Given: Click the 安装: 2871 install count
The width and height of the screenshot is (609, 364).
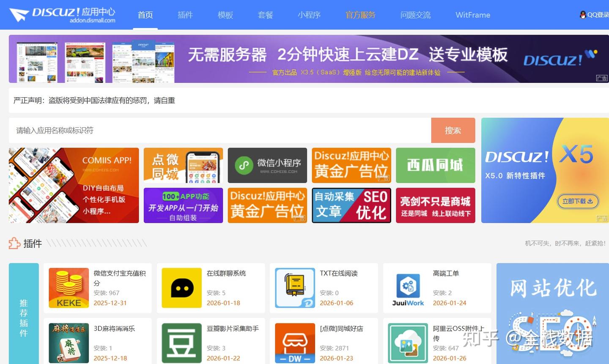Looking at the screenshot, I should pos(335,348).
